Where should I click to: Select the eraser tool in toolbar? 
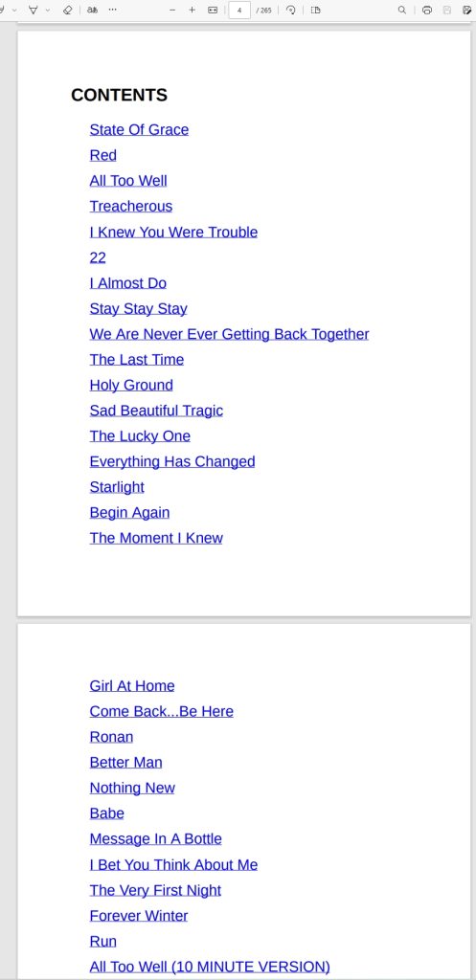coord(68,10)
